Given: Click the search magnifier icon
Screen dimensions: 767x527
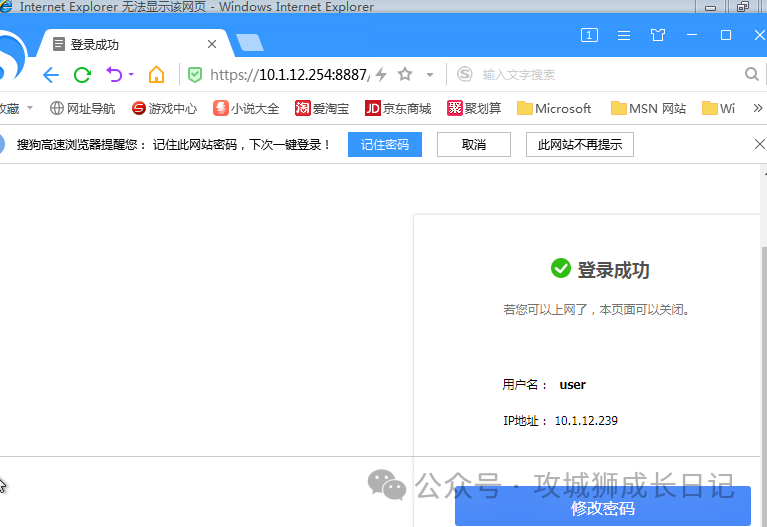Looking at the screenshot, I should pyautogui.click(x=751, y=75).
